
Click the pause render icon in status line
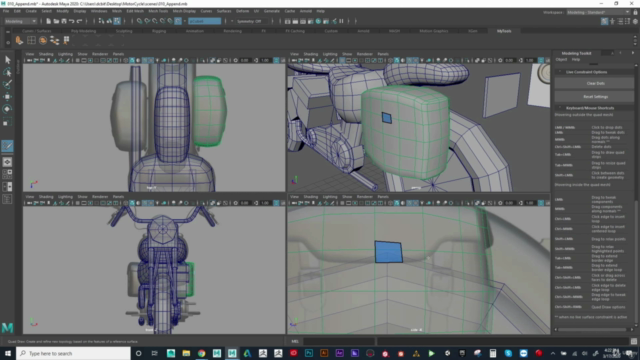tap(341, 21)
